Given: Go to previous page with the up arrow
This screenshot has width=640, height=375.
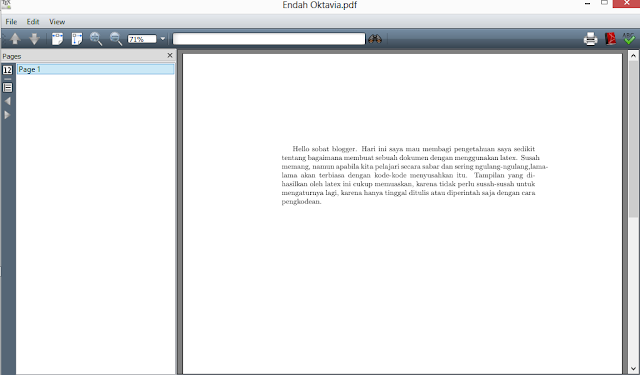Looking at the screenshot, I should (15, 39).
